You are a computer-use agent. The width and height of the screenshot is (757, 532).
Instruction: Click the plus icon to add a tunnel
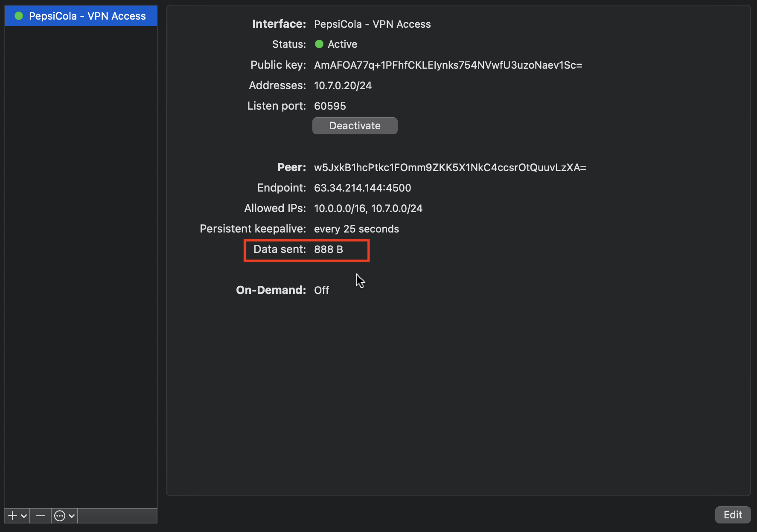click(x=12, y=516)
